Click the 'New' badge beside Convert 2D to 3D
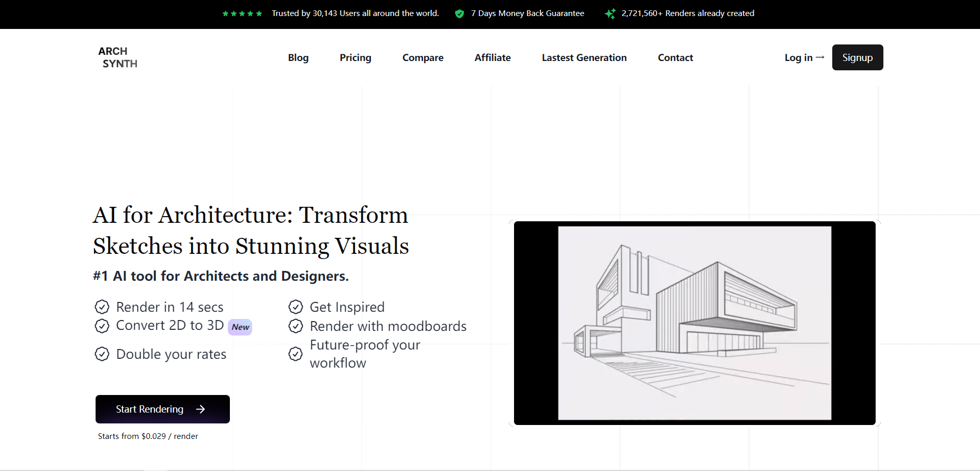Screen dimensions: 980x471 tap(240, 327)
